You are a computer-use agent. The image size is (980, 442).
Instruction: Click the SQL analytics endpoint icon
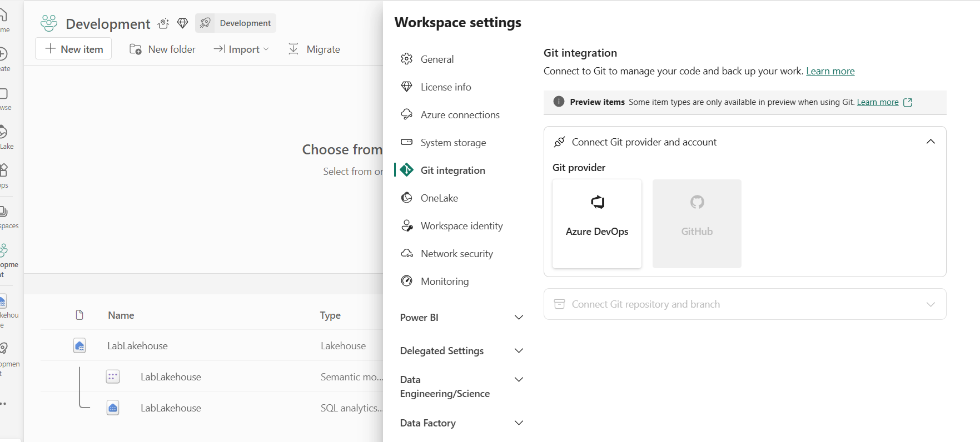113,408
